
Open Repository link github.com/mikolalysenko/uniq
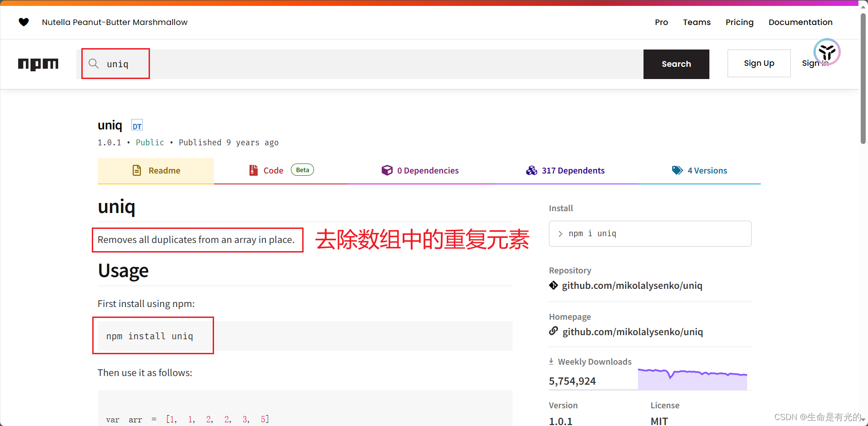pyautogui.click(x=632, y=286)
